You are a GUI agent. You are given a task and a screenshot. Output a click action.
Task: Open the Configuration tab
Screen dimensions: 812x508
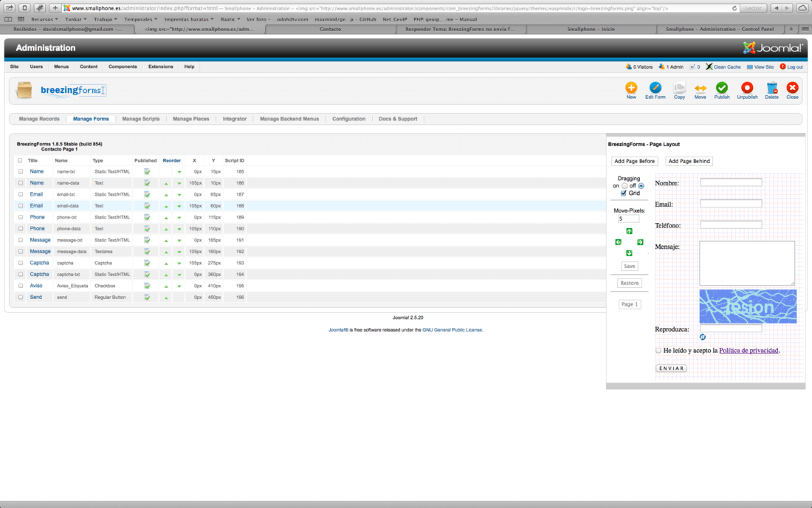348,119
